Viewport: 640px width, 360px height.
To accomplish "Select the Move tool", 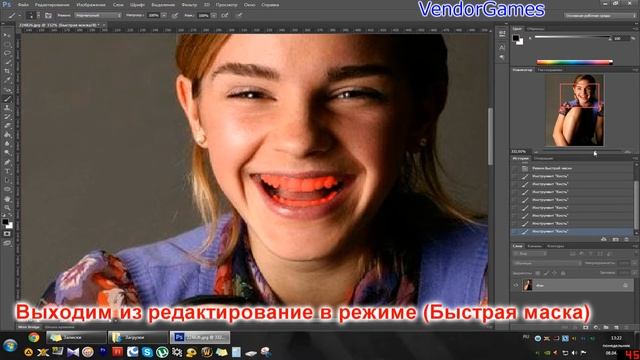I will (7, 36).
